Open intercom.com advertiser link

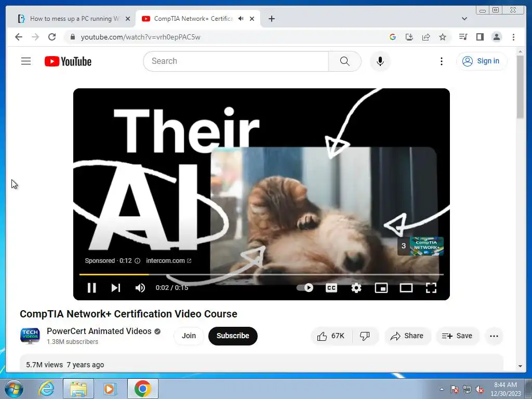169,261
